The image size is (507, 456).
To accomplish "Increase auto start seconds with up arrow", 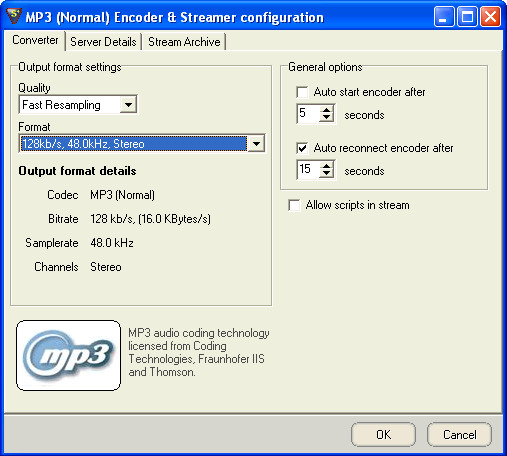I will point(327,110).
